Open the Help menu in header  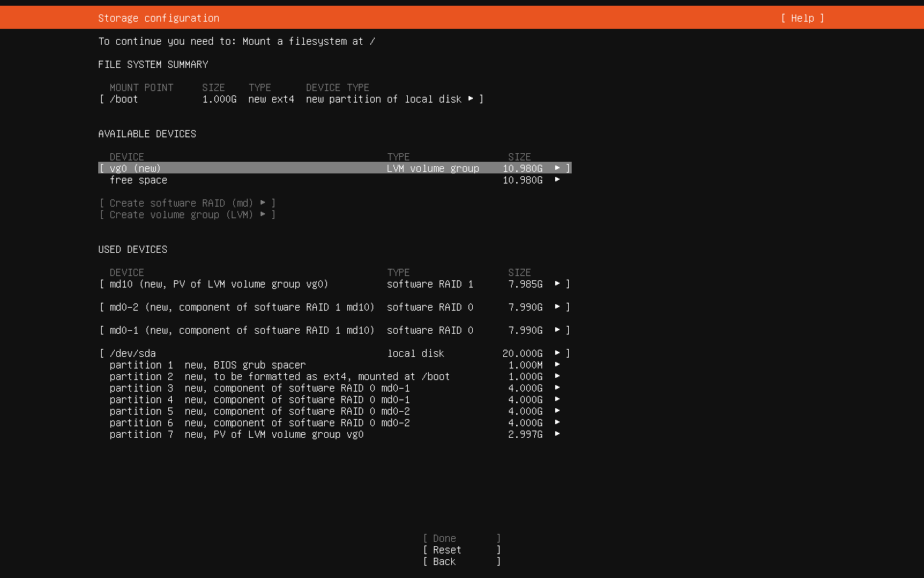(802, 18)
